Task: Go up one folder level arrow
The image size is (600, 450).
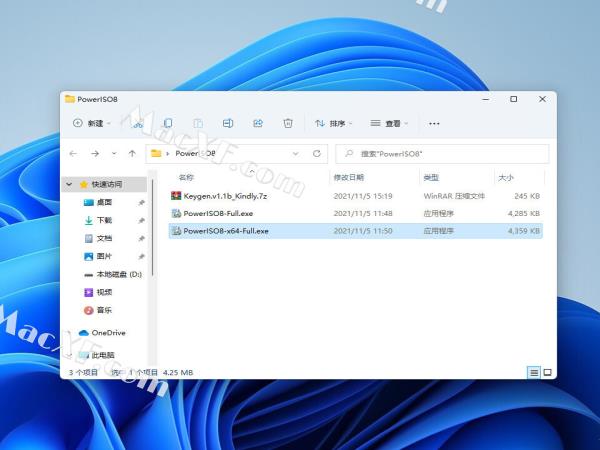Action: click(x=132, y=154)
